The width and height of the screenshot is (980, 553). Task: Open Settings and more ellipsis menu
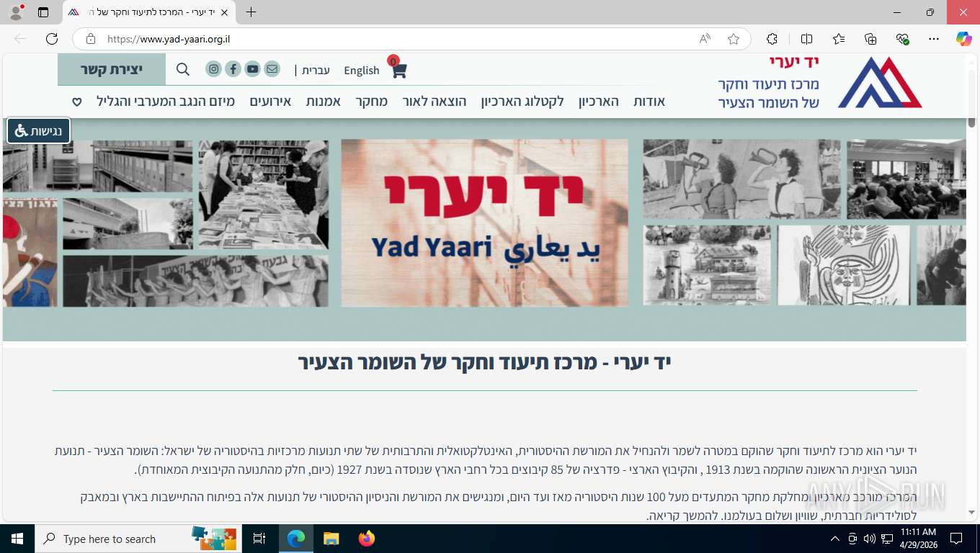[934, 39]
